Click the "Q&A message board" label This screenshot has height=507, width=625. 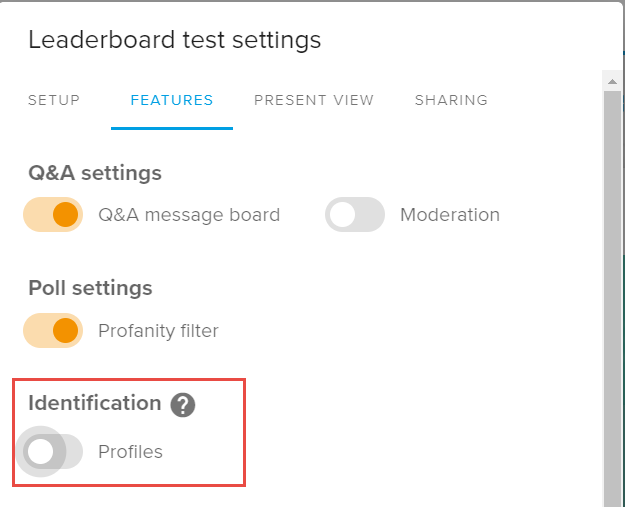coord(189,215)
